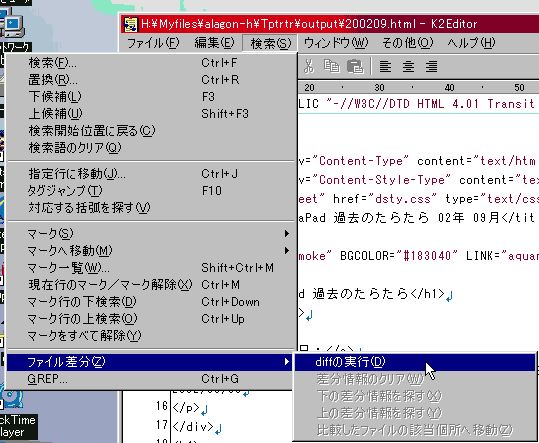Click line number 16 in gutter
539x443 pixels.
coord(162,406)
